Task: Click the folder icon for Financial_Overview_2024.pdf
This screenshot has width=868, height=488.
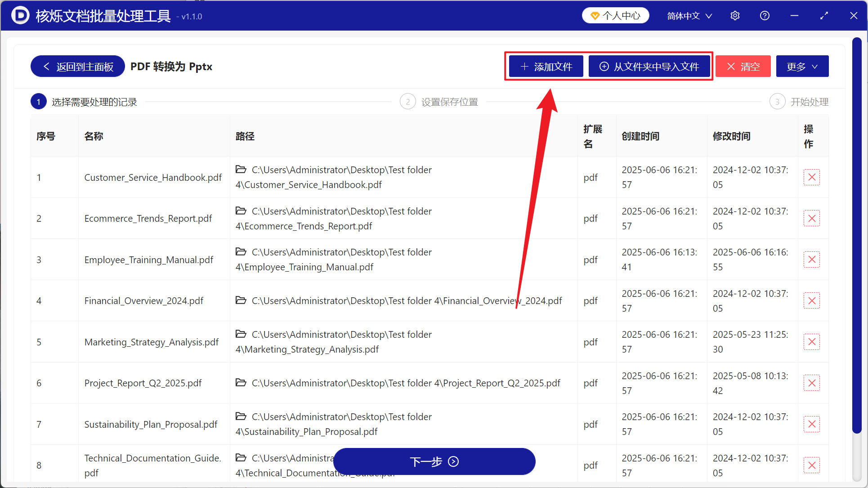Action: [241, 300]
